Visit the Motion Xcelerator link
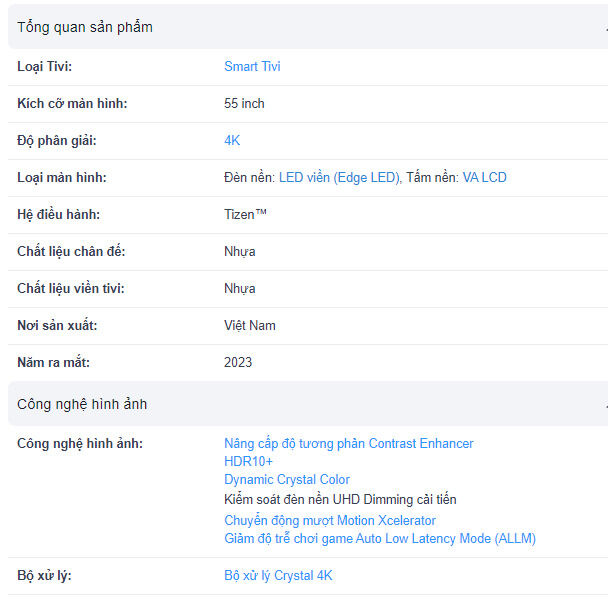The image size is (608, 600). pos(330,520)
